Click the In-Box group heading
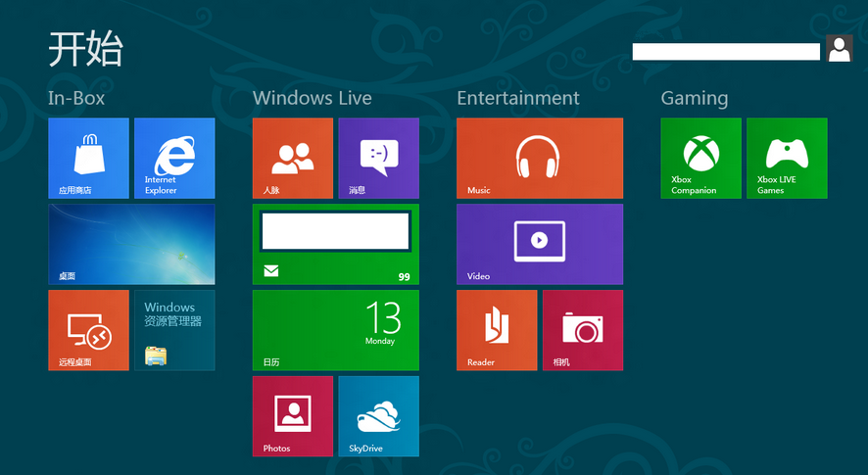The width and height of the screenshot is (868, 475). (76, 98)
